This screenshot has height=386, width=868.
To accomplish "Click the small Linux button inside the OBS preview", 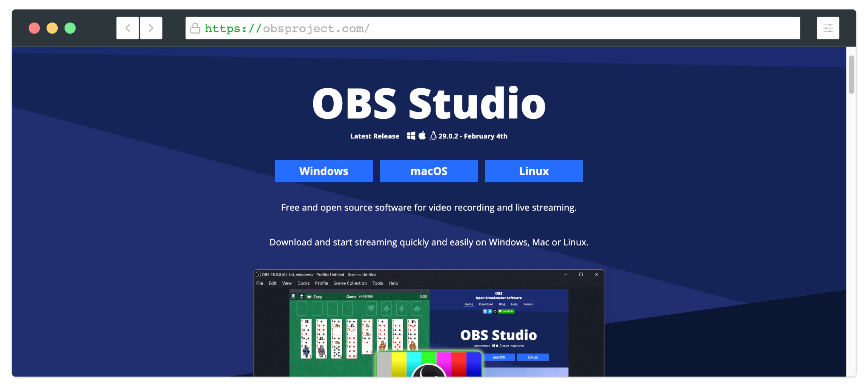I will [x=533, y=357].
